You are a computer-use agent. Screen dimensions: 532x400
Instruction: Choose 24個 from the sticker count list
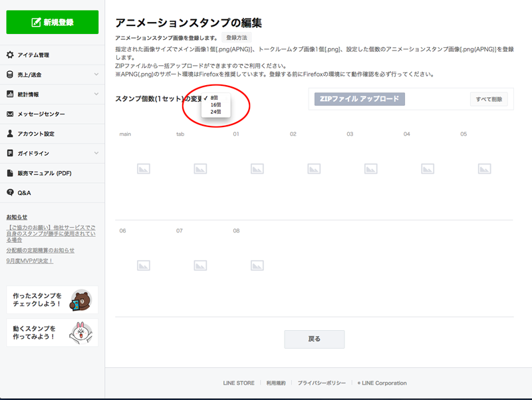(x=215, y=112)
